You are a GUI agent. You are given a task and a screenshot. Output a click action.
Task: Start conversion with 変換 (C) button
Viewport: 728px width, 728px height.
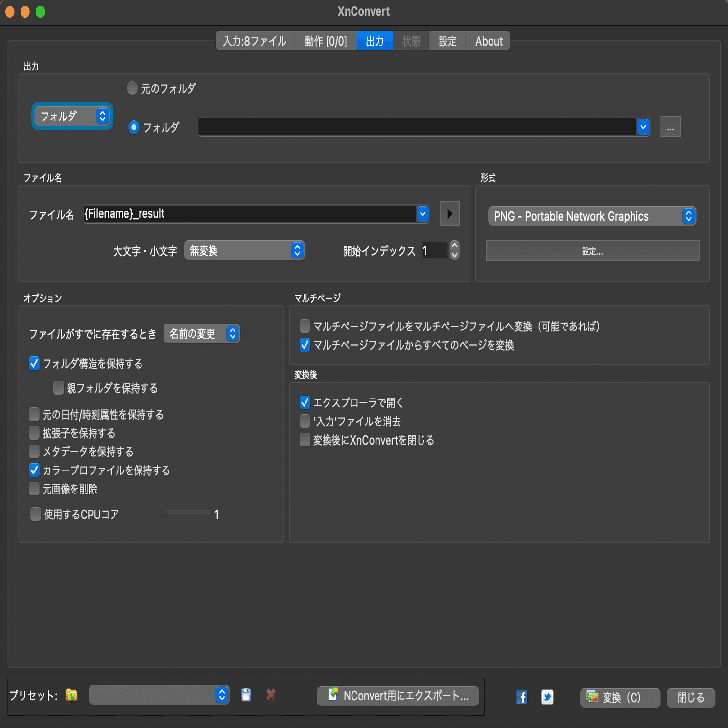click(x=620, y=698)
